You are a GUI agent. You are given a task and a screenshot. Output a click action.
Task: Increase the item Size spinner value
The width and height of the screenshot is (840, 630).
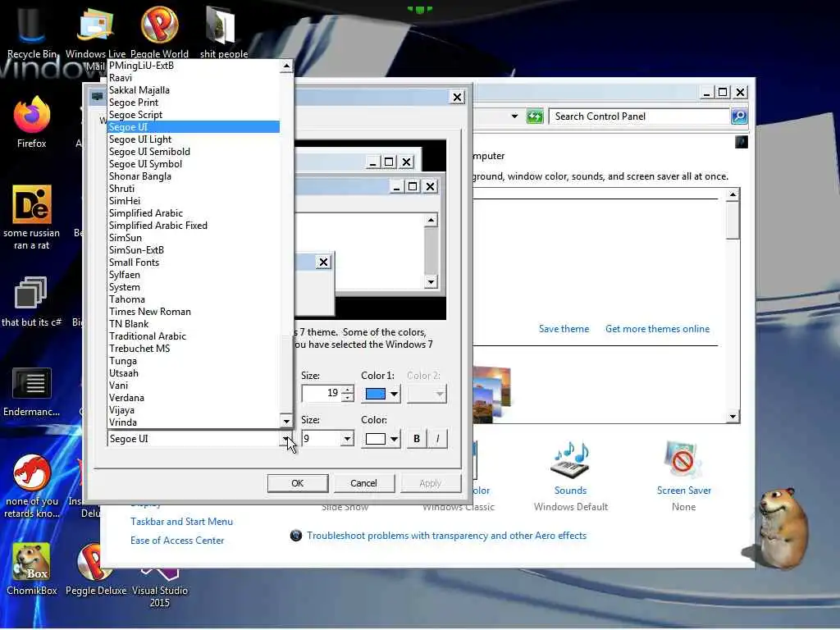tap(348, 390)
